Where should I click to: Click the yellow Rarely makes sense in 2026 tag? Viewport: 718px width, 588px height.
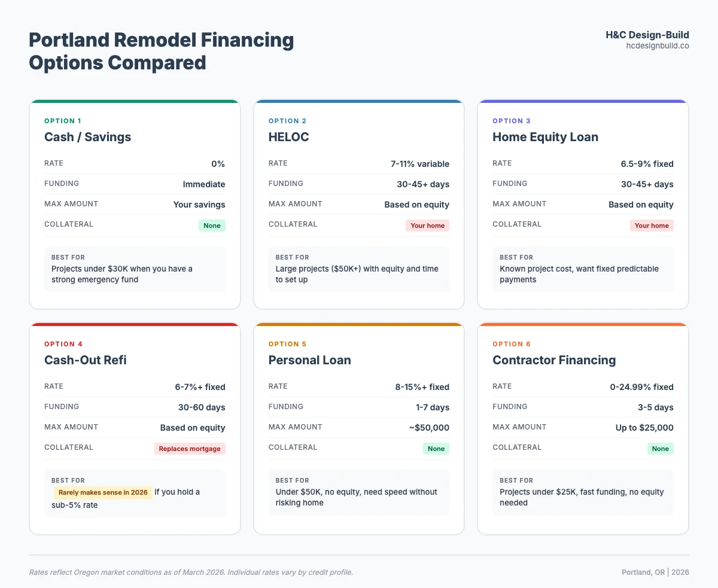(103, 492)
